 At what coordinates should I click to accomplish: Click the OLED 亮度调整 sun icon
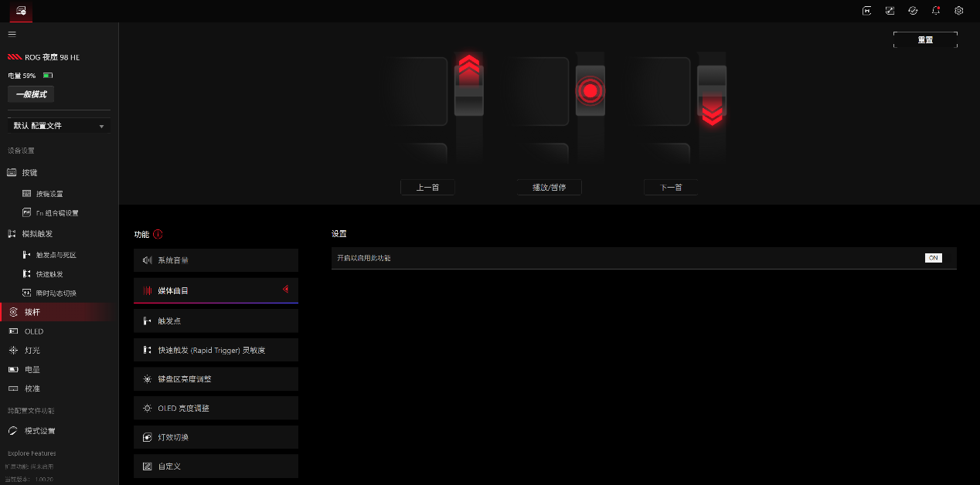(148, 408)
